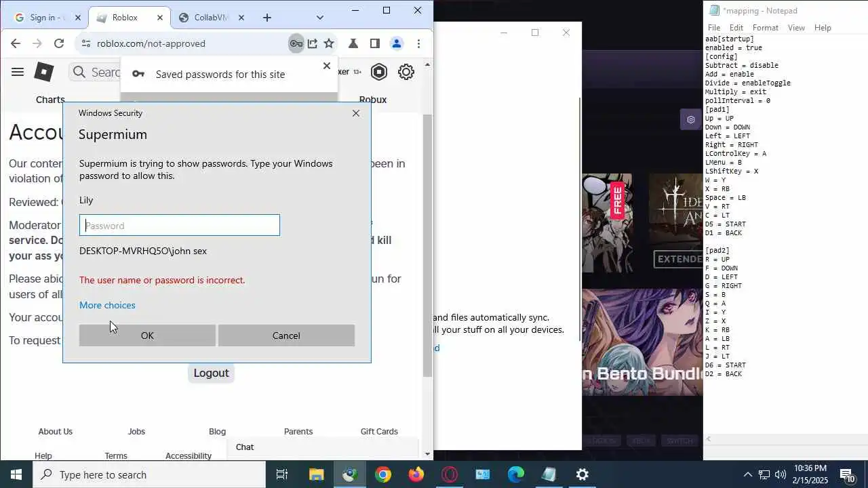
Task: Bookmark this page with the star
Action: click(x=329, y=43)
